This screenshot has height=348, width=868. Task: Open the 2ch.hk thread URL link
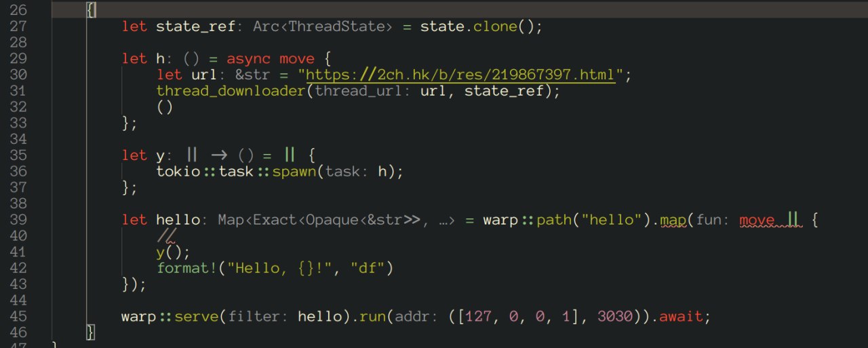pyautogui.click(x=460, y=75)
